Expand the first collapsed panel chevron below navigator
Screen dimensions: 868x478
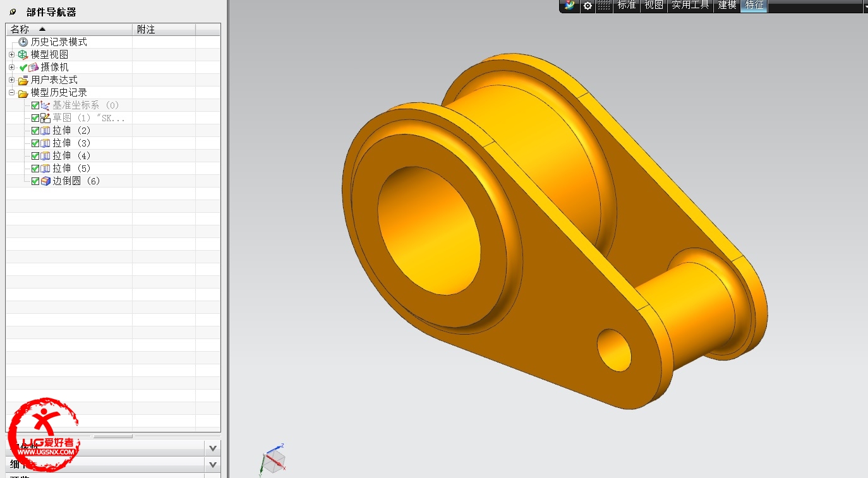213,448
